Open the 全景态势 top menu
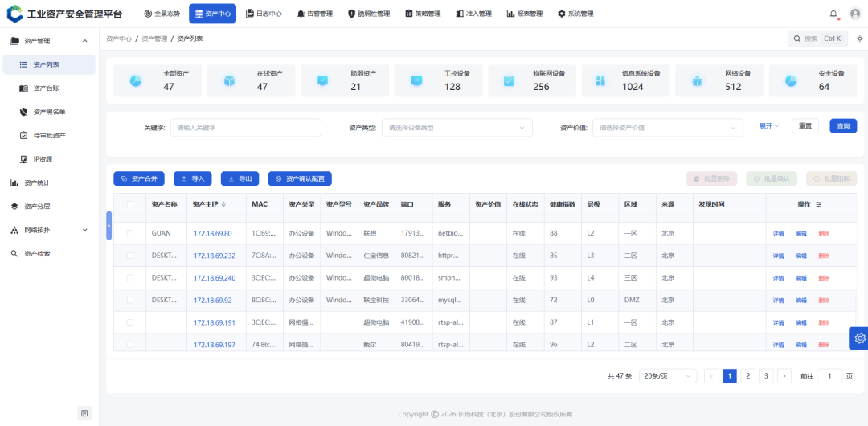This screenshot has height=426, width=868. pyautogui.click(x=162, y=14)
